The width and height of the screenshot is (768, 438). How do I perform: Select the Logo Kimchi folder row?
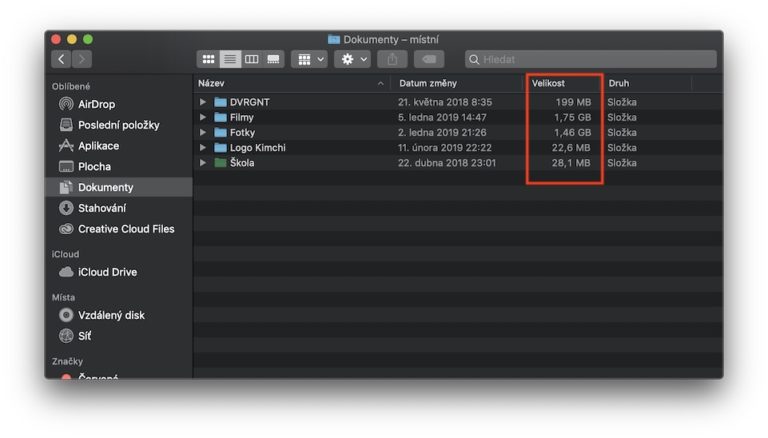pos(458,147)
